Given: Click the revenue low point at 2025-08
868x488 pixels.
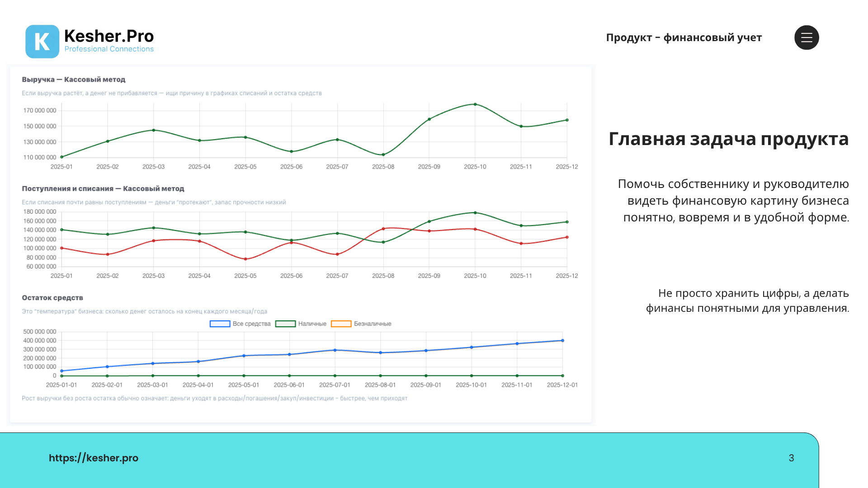Looking at the screenshot, I should coord(383,155).
